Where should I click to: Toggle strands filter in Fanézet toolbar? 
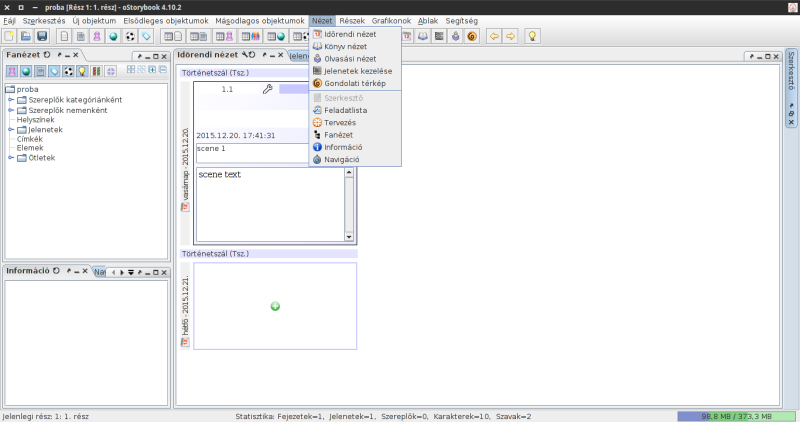click(96, 71)
